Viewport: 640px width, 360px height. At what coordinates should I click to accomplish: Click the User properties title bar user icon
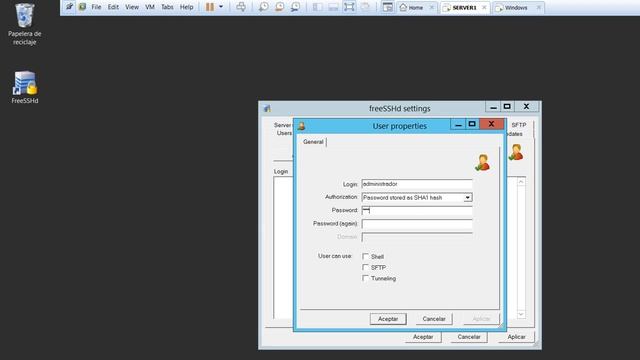pos(302,126)
